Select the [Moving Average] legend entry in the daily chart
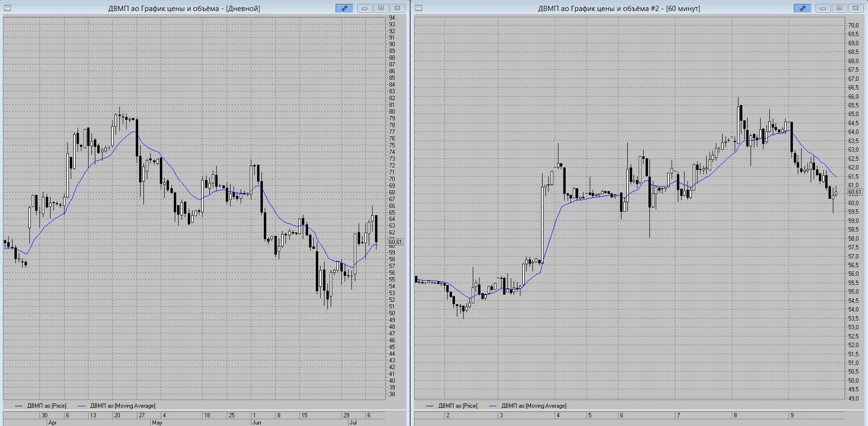 tap(116, 406)
